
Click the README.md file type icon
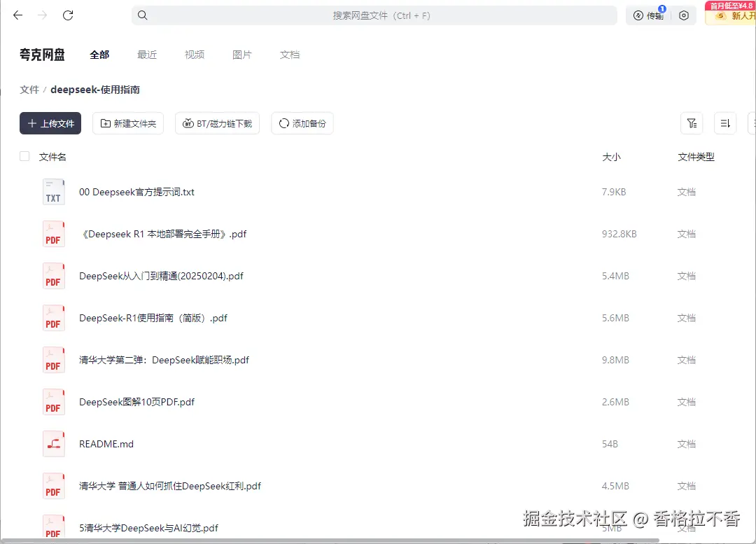point(54,443)
